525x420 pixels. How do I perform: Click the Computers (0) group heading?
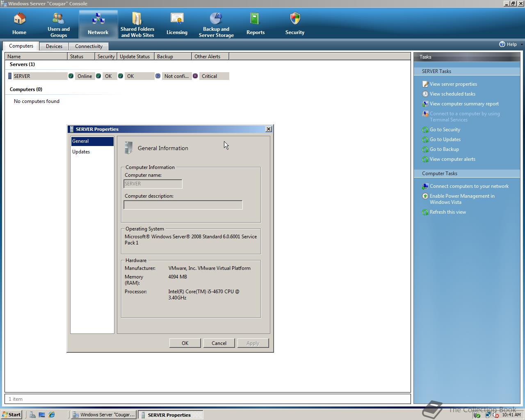tap(26, 89)
